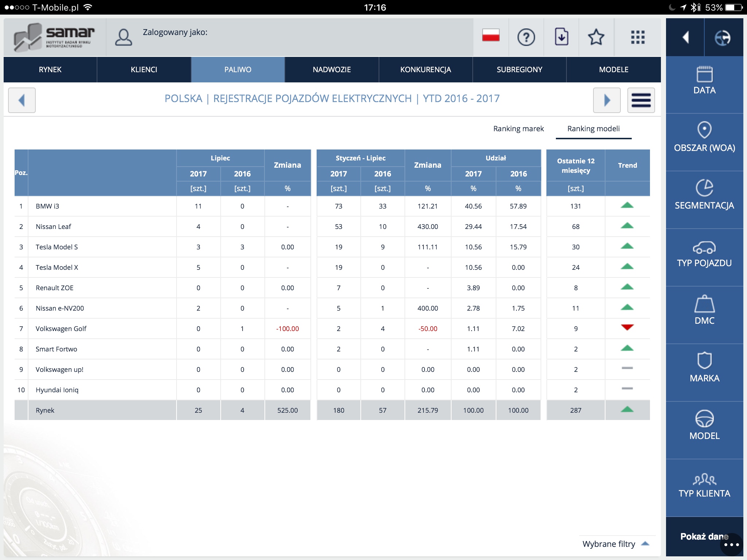Go to previous report with left arrow

tap(22, 100)
